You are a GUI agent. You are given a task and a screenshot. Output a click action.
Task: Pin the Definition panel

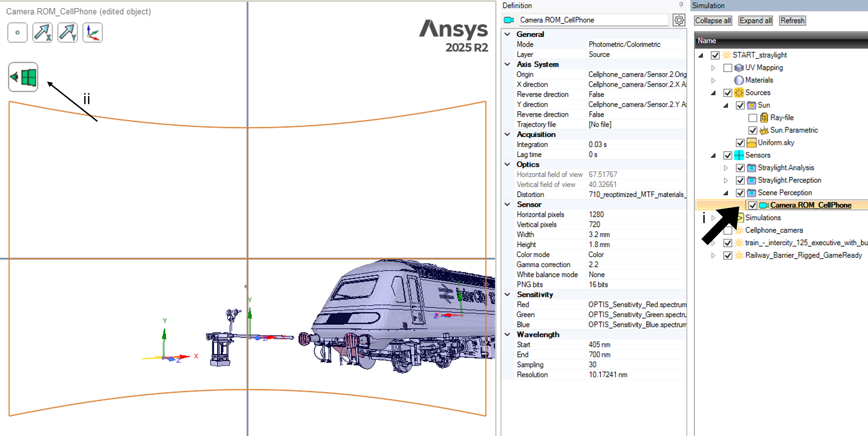(x=681, y=5)
